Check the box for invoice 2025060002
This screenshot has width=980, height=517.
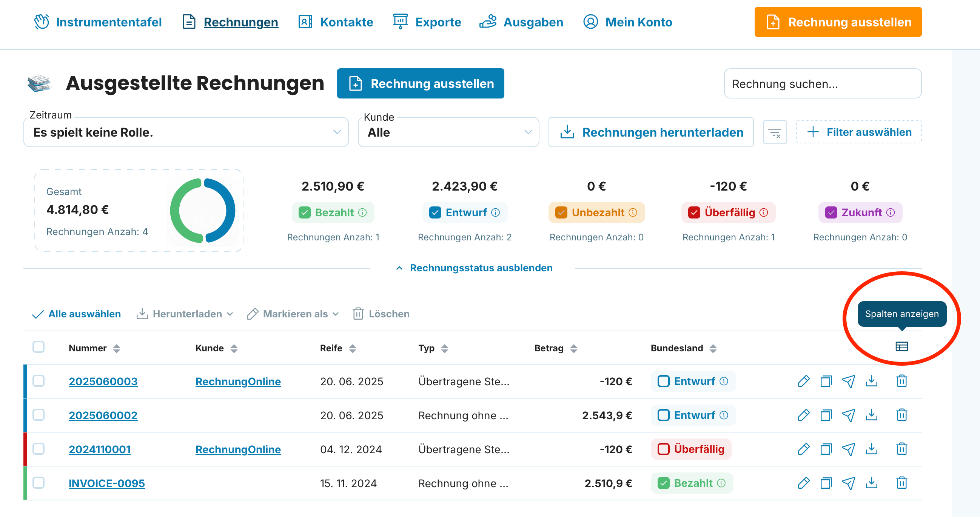coord(39,415)
